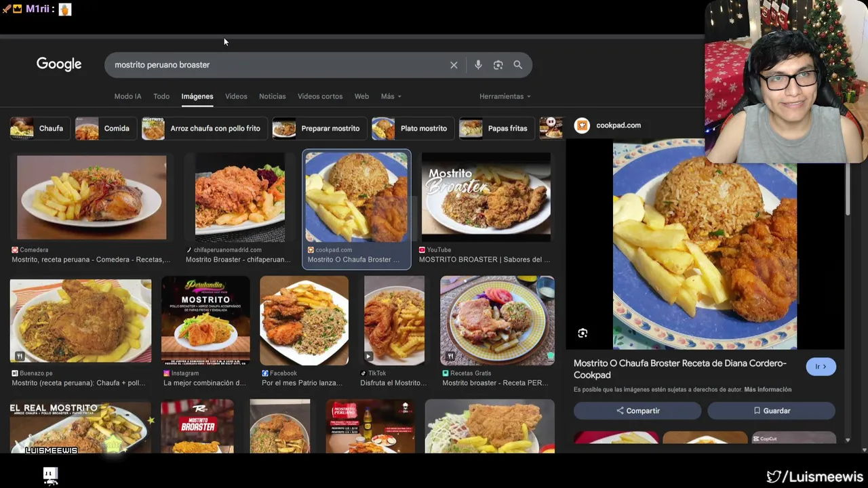
Task: Select the Comida filter chip
Action: pos(105,128)
